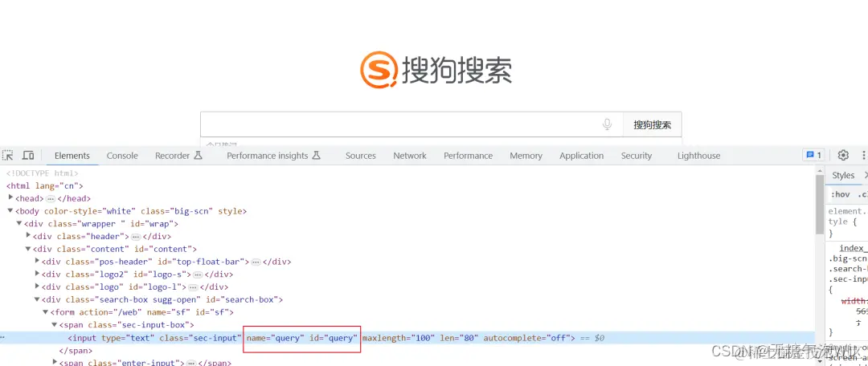
Task: Click the header div ellipsis button
Action: (x=135, y=237)
